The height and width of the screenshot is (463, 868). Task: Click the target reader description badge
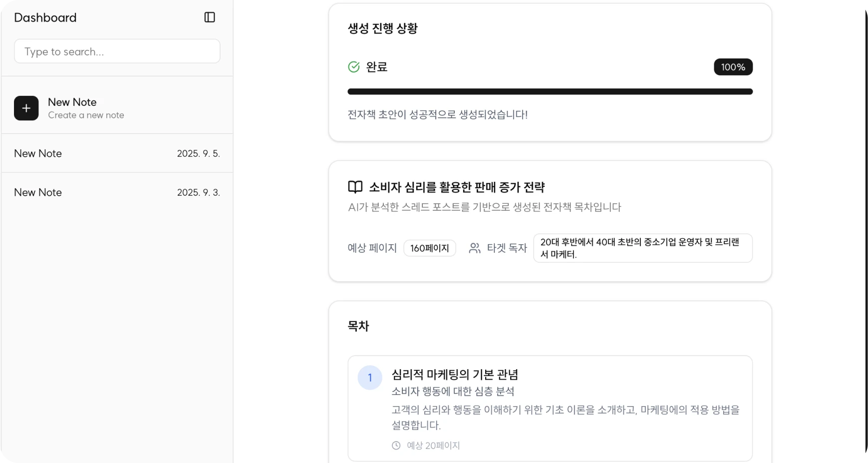pyautogui.click(x=642, y=248)
